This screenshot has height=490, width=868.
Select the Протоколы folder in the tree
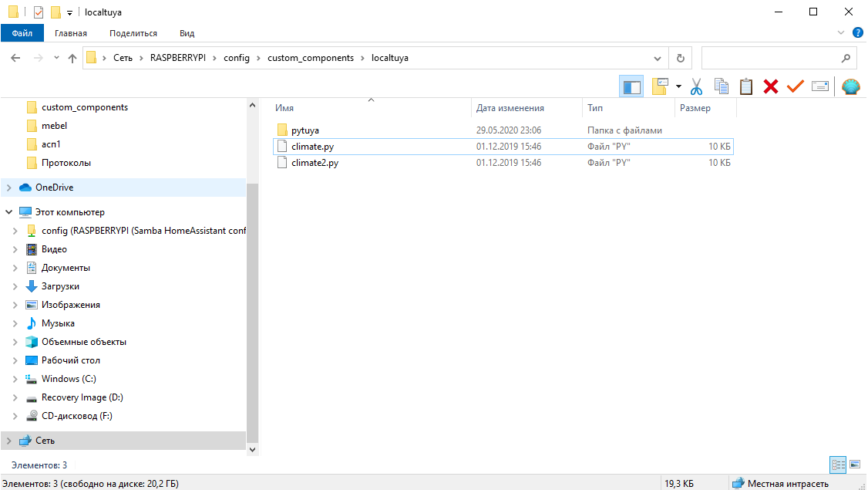point(66,163)
